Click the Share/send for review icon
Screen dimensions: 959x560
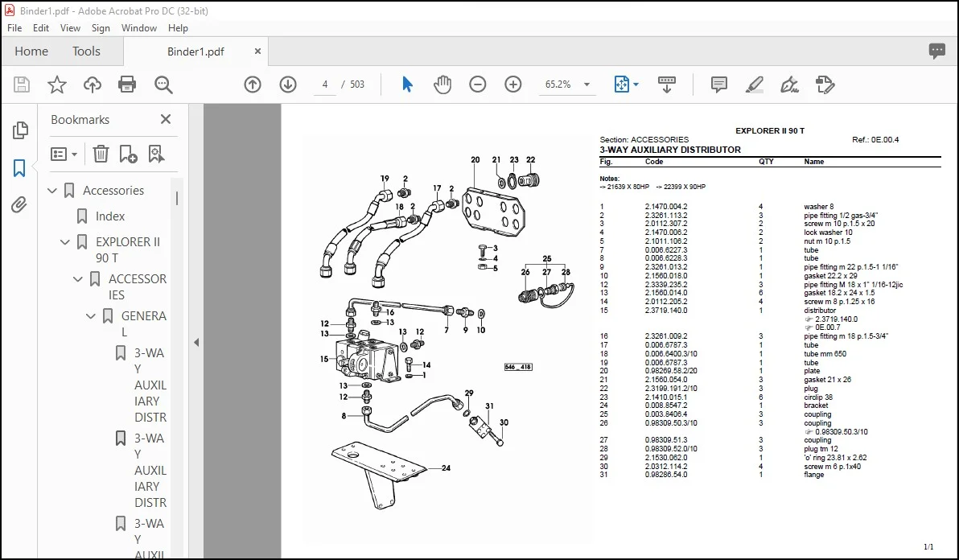(x=825, y=84)
